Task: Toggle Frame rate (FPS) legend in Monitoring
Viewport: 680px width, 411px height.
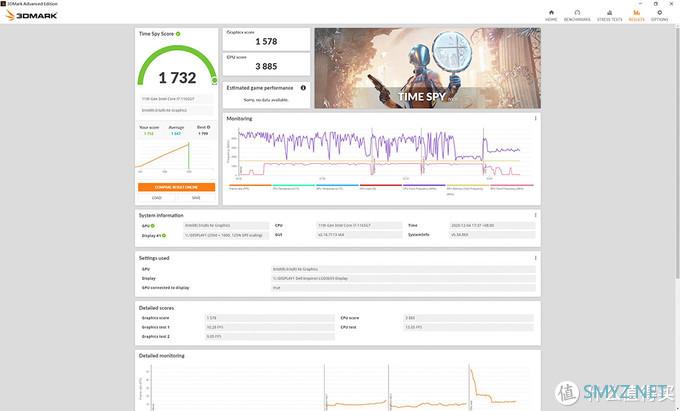Action: click(250, 187)
